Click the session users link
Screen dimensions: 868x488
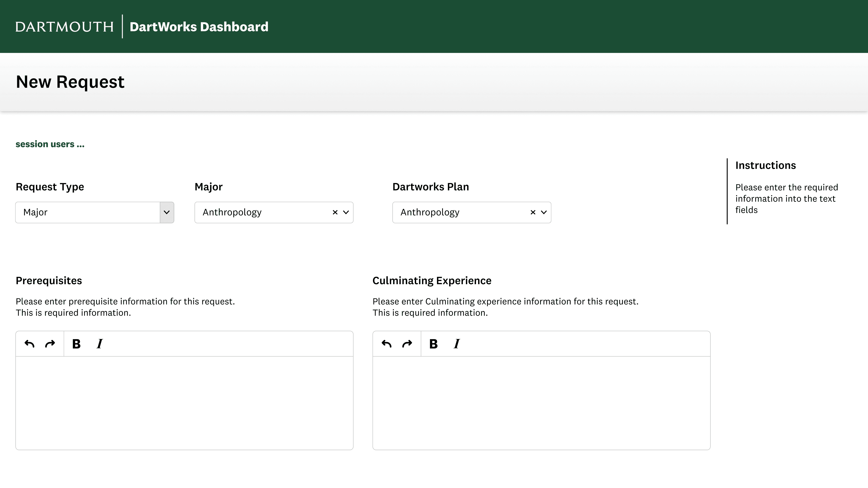coord(50,144)
